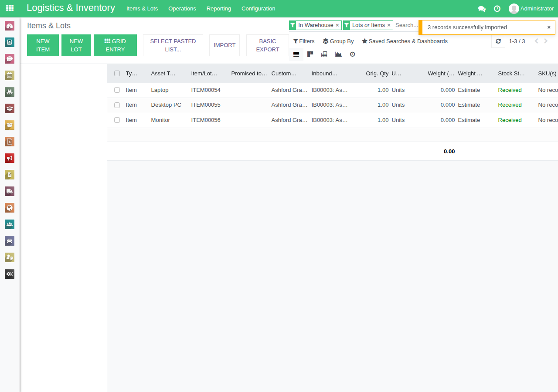The width and height of the screenshot is (558, 392).
Task: Open the megaphone marketing app in sidebar
Action: [10, 158]
